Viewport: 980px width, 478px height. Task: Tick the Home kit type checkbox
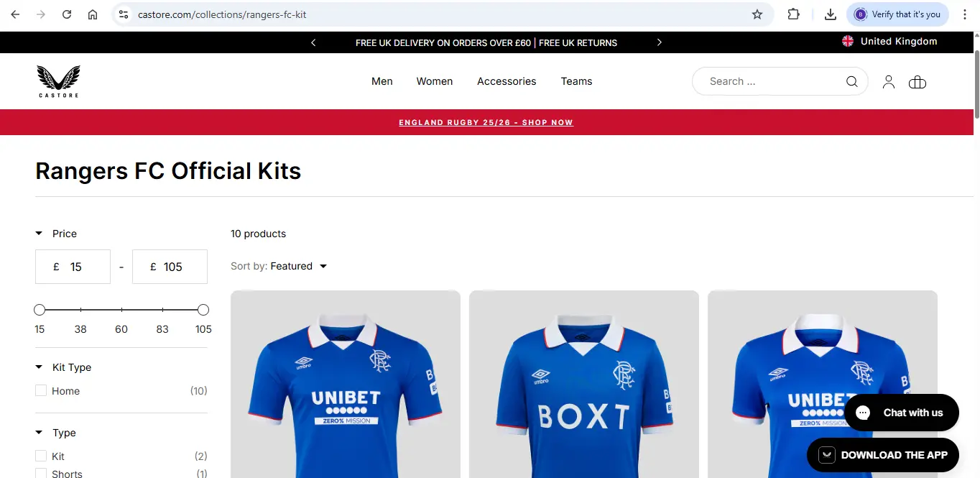click(x=41, y=391)
